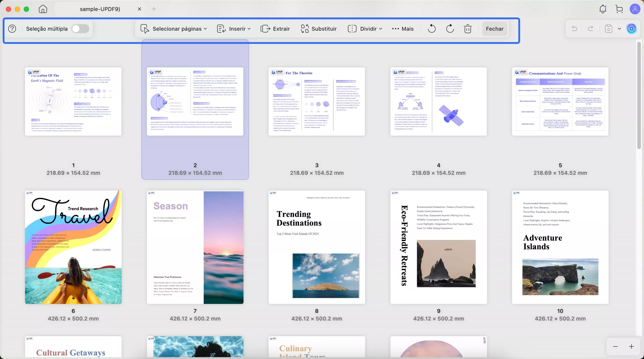This screenshot has width=644, height=359.
Task: Select the Trending Destinations page thumbnail
Action: tap(317, 247)
